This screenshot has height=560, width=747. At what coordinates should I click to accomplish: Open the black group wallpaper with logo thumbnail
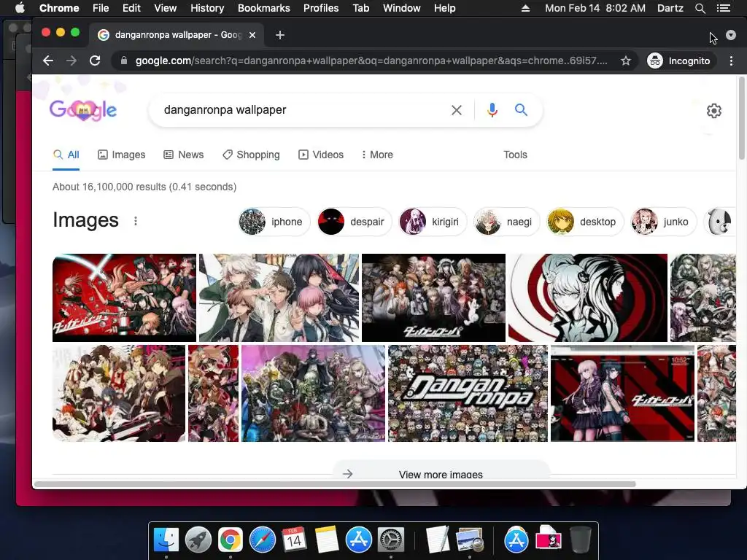(x=433, y=297)
